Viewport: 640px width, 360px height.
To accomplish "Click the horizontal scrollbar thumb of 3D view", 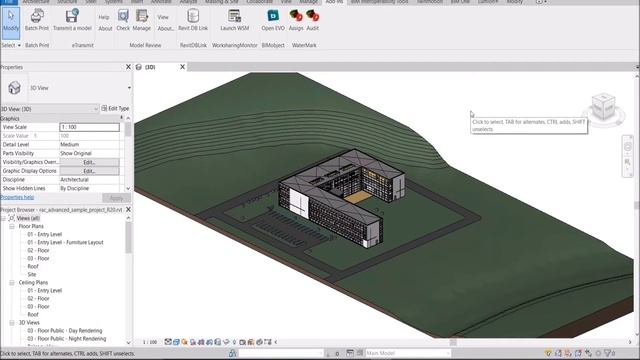I will click(x=453, y=342).
